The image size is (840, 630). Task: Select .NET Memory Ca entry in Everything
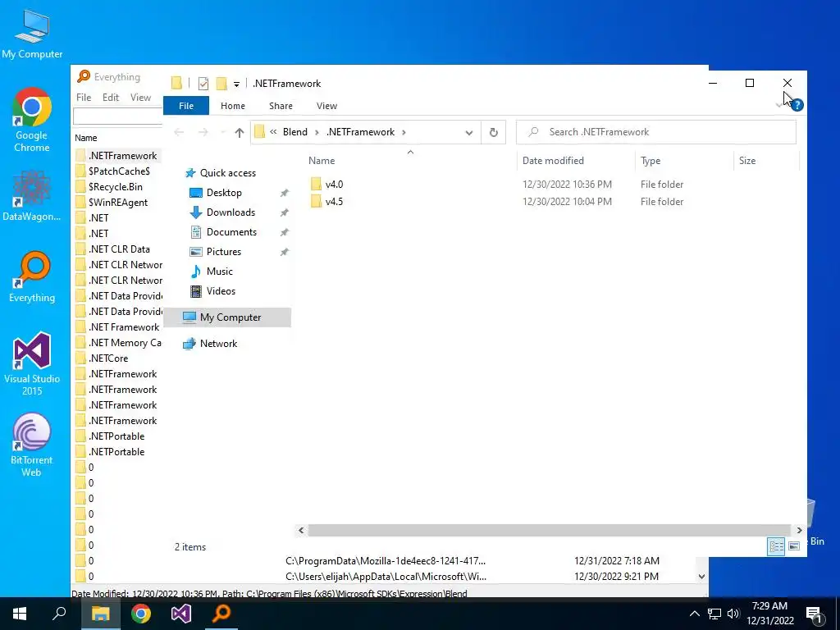tap(125, 343)
